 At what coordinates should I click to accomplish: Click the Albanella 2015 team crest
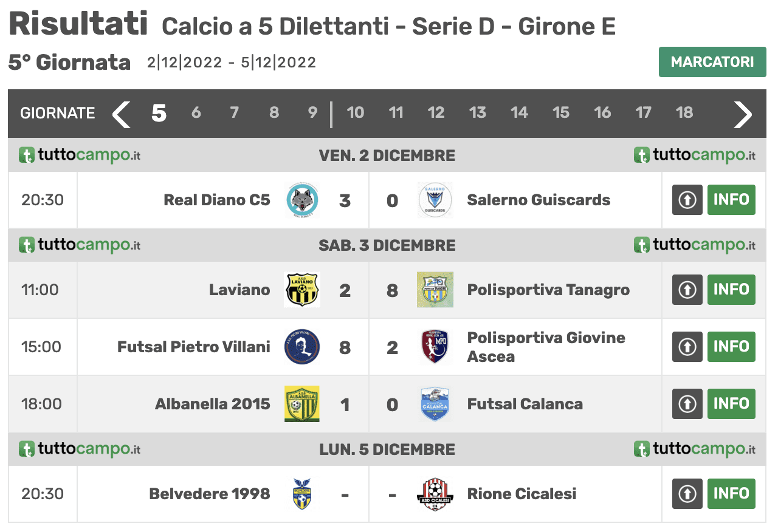pyautogui.click(x=303, y=404)
